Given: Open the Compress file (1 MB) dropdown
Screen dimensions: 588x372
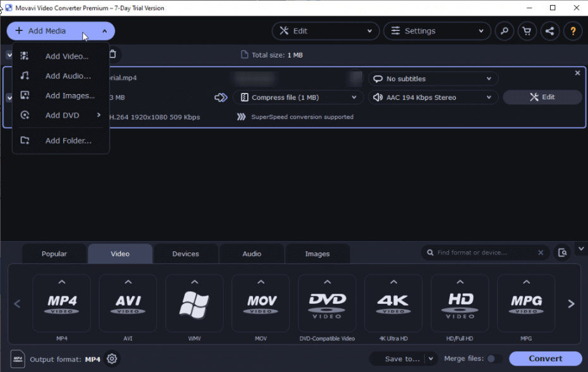Looking at the screenshot, I should 298,97.
